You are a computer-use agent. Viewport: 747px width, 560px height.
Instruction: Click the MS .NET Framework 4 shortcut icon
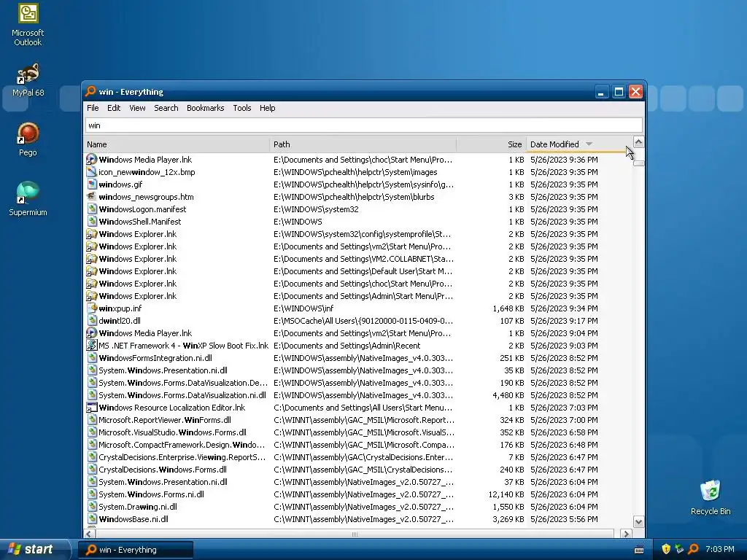click(91, 345)
